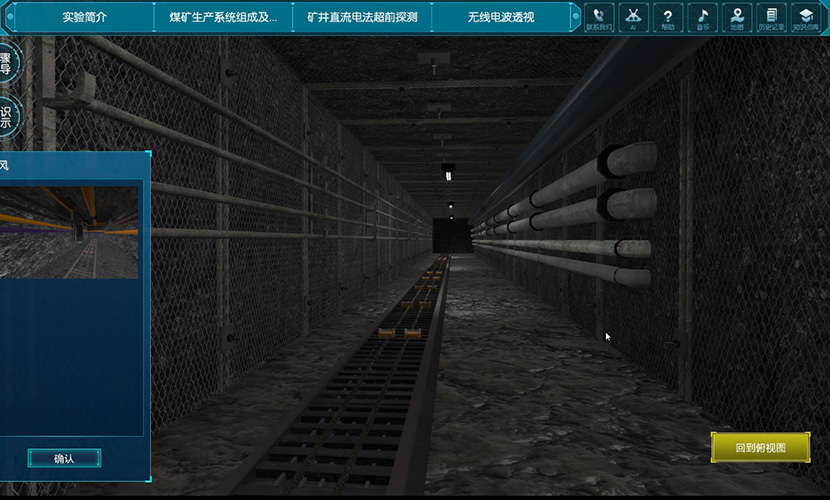Click the round knowledge tips (识示) button

point(8,118)
